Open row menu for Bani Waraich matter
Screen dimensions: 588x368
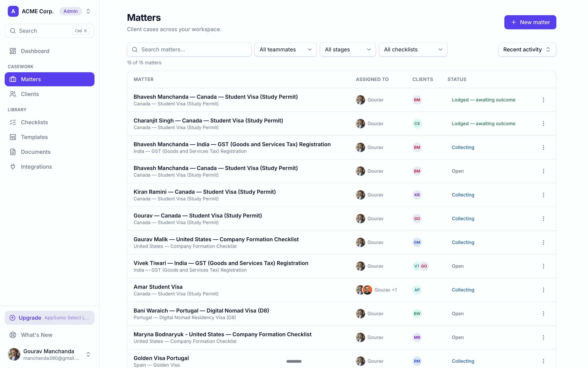click(543, 313)
